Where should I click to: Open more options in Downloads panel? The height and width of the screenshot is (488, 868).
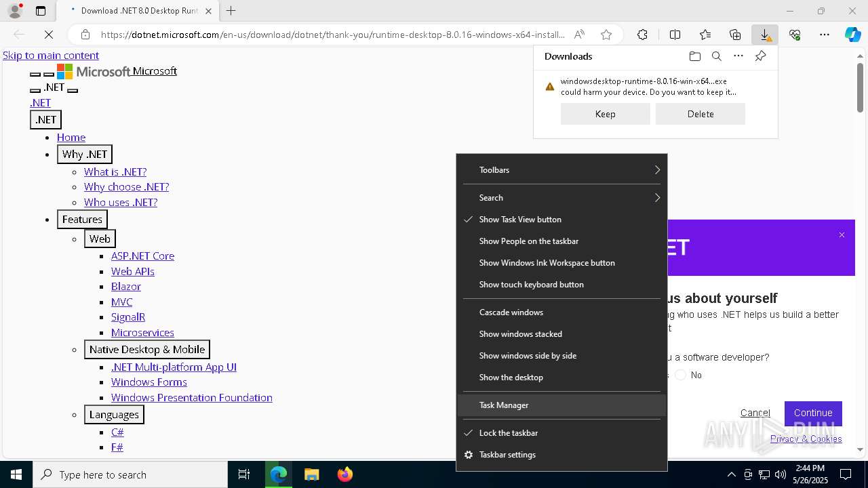click(x=738, y=56)
